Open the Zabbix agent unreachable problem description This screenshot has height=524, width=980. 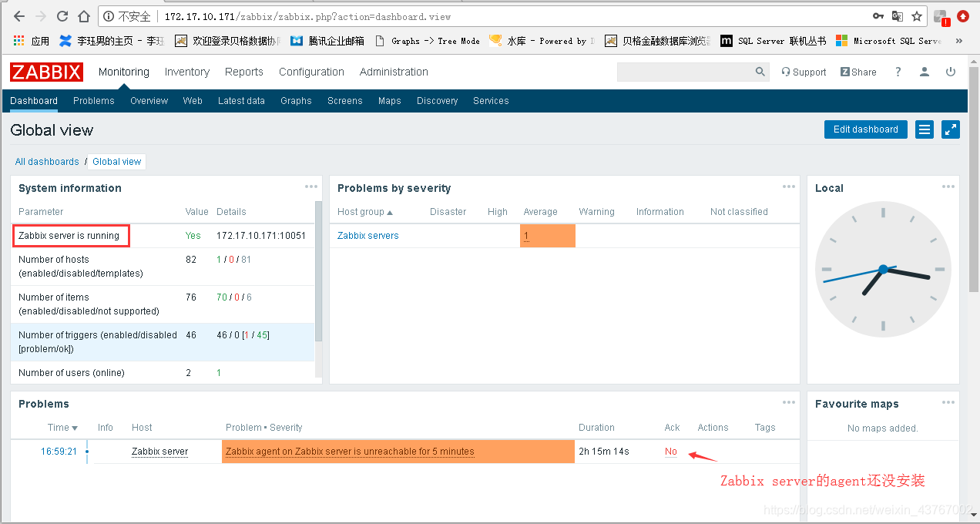(350, 452)
